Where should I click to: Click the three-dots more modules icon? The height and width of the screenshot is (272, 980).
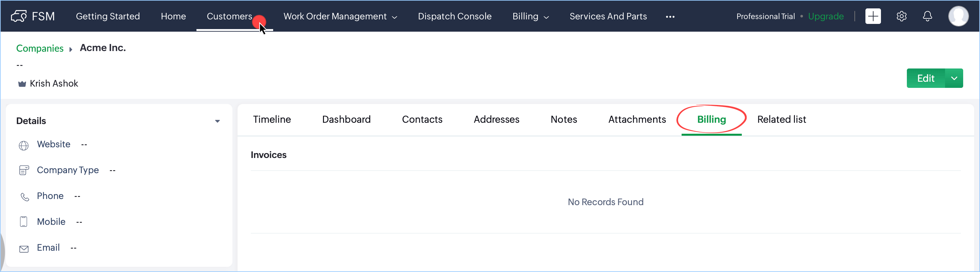(670, 17)
